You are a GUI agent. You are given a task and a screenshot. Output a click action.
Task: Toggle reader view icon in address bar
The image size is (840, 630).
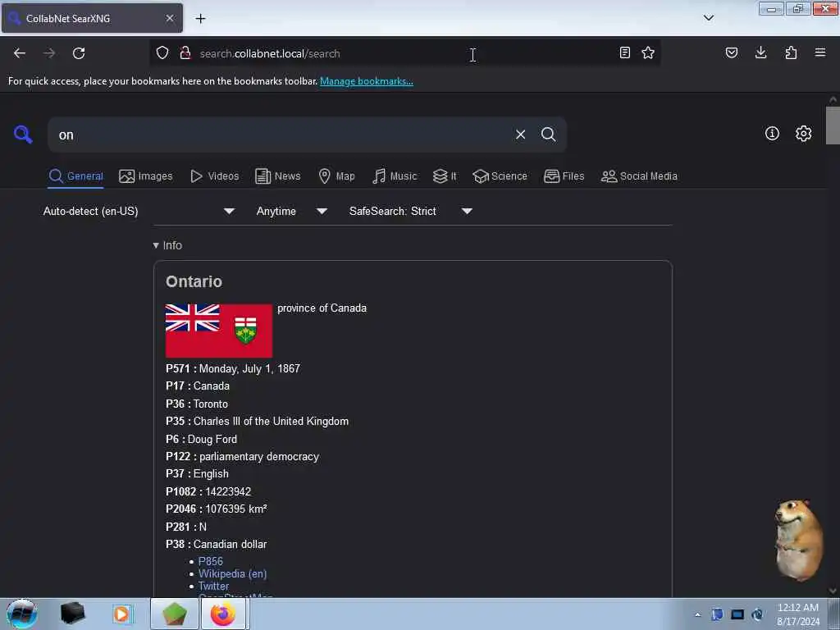point(624,52)
